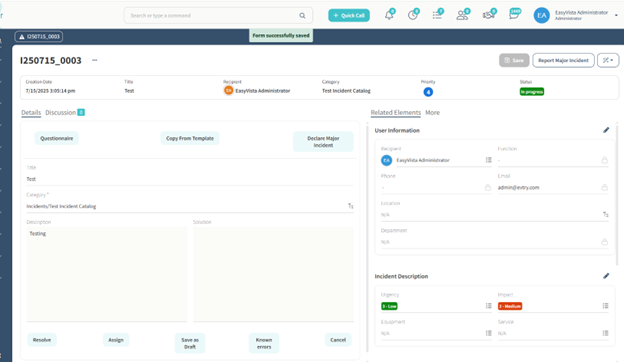This screenshot has width=624, height=362.
Task: Open the clock reminders icon
Action: 413,15
